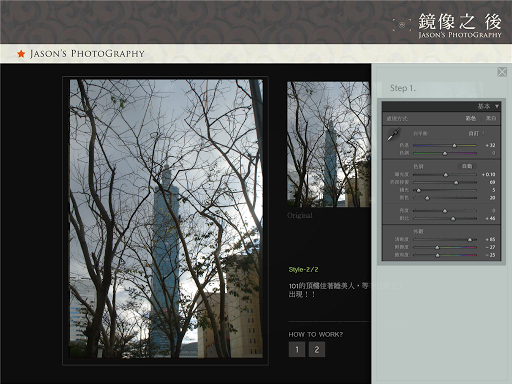
Task: Open the white balance 自訂 preset dropdown
Action: (476, 133)
